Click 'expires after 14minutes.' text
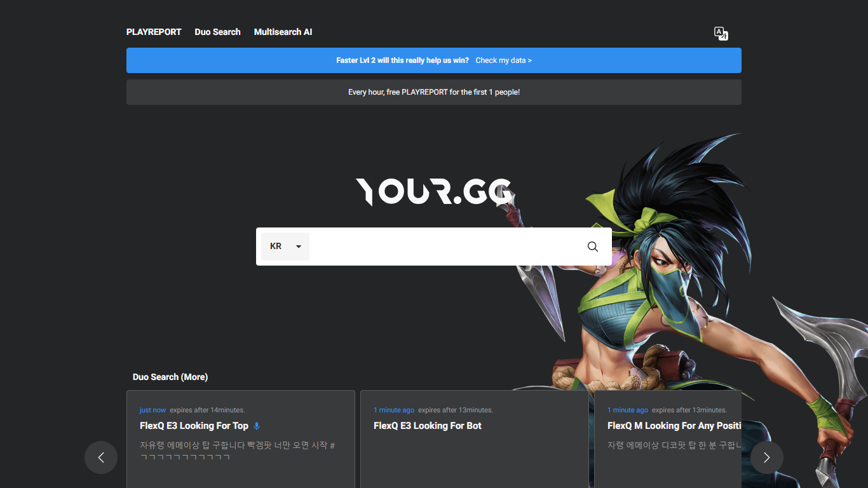Viewport: 868px width, 488px height. click(207, 410)
